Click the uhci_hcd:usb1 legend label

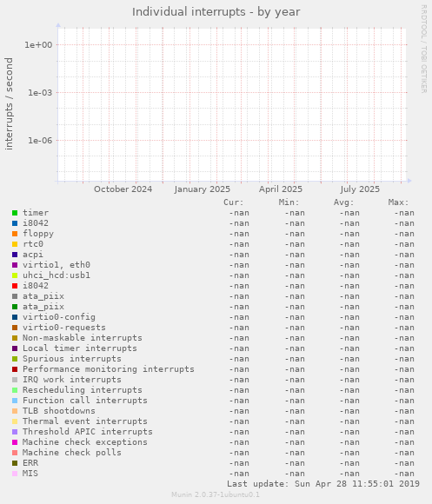point(56,275)
